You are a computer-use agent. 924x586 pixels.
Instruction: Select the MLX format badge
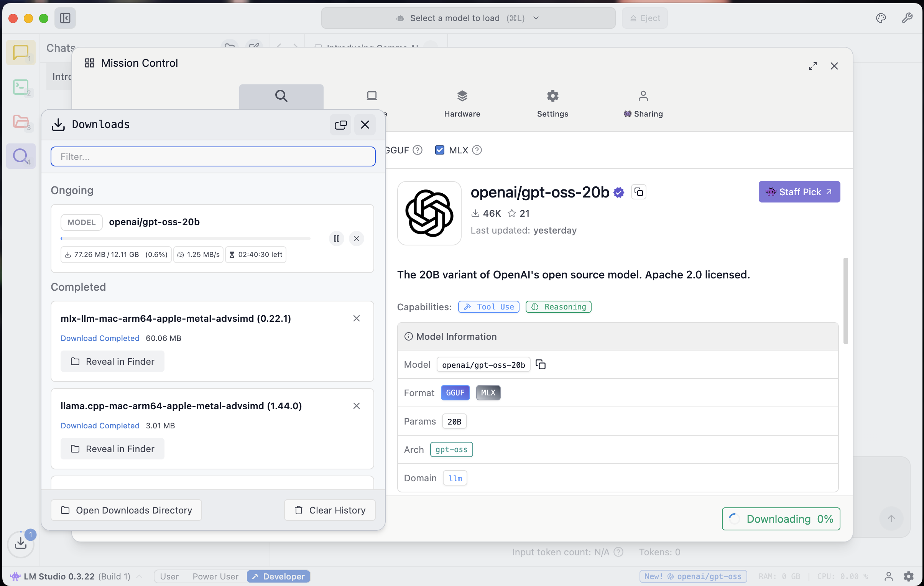(x=488, y=393)
